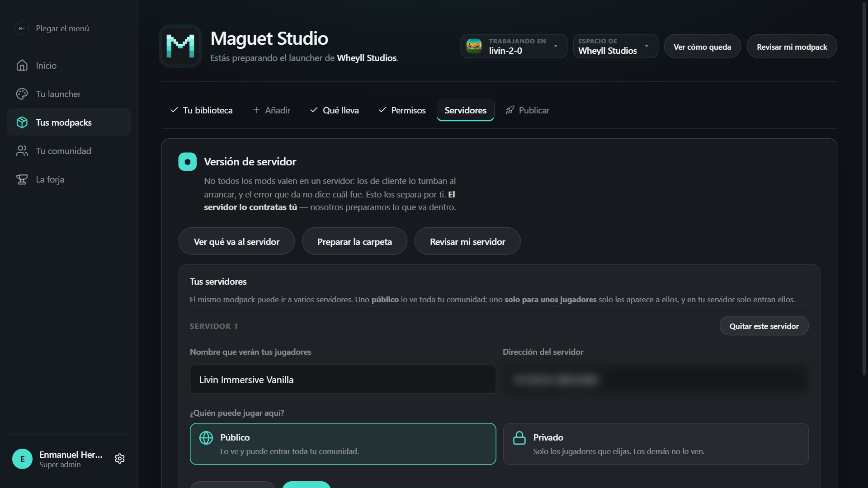Screen dimensions: 868x488
Task: Click the Maguet Studio logo
Action: pos(180,46)
